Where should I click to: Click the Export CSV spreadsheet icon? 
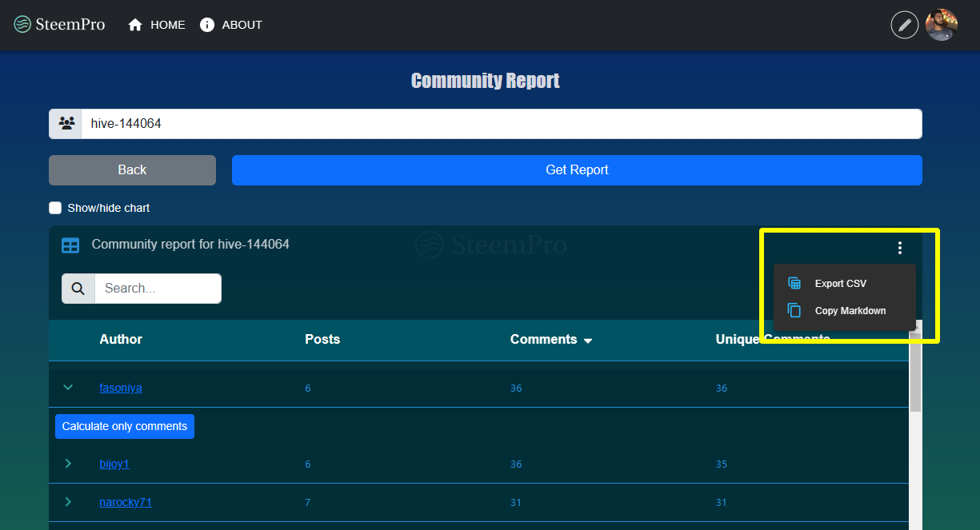tap(794, 284)
